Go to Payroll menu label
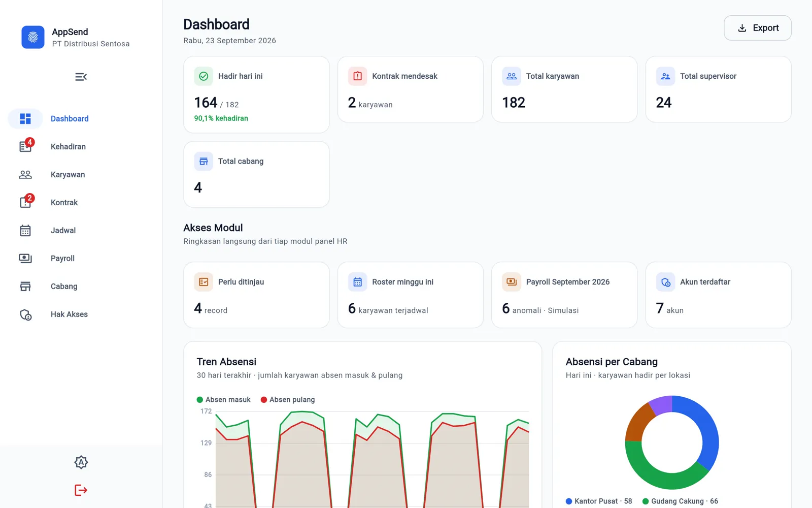The height and width of the screenshot is (508, 812). coord(62,258)
